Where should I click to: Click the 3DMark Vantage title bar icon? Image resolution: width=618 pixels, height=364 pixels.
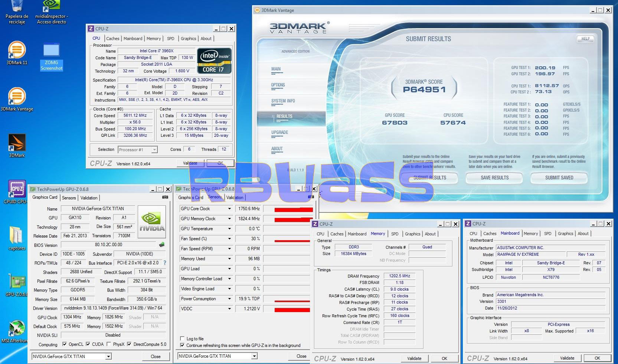click(x=257, y=10)
